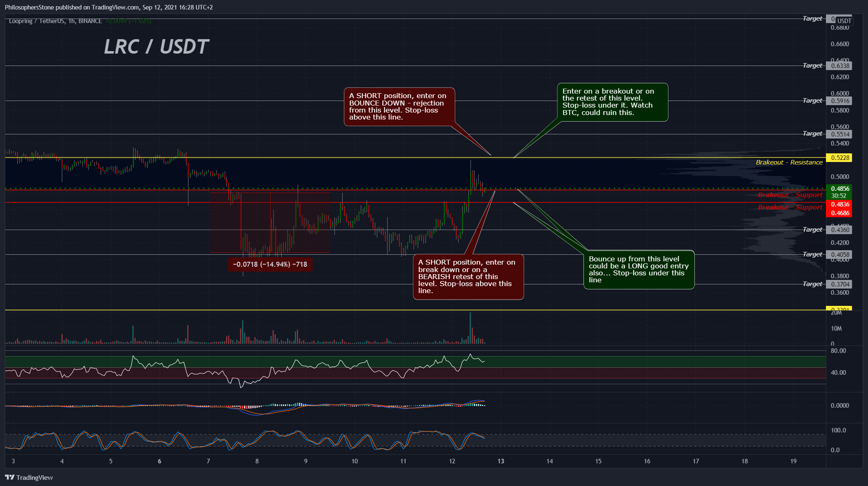Click the 0.3600 price scale value
The height and width of the screenshot is (486, 868).
840,293
